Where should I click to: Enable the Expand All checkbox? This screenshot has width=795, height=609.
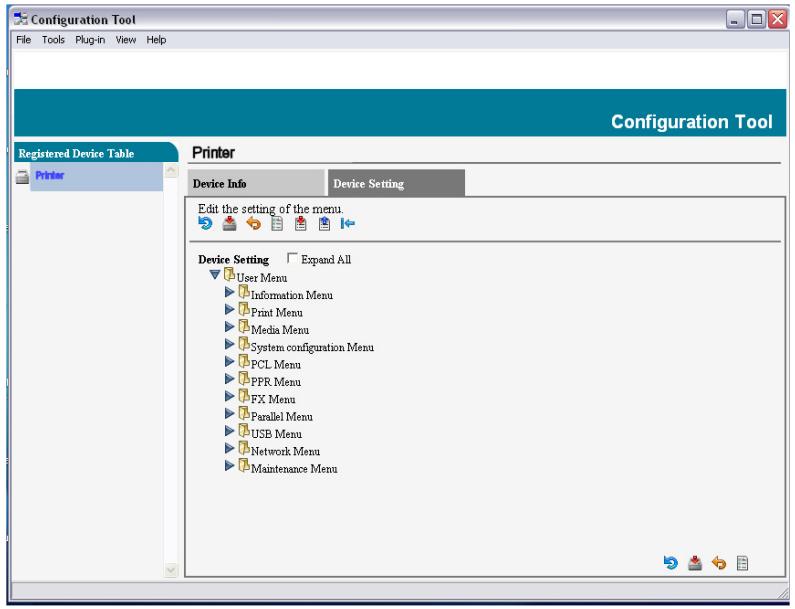point(292,259)
